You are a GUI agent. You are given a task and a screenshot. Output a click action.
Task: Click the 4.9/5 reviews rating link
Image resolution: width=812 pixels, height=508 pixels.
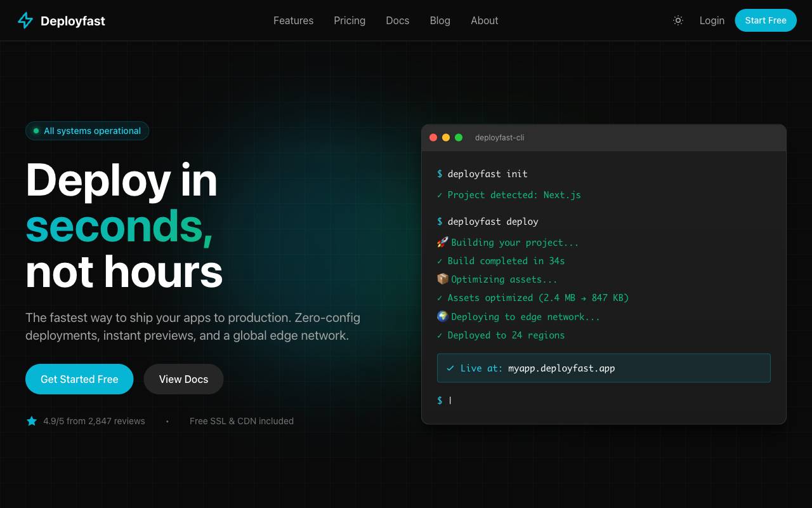tap(94, 421)
